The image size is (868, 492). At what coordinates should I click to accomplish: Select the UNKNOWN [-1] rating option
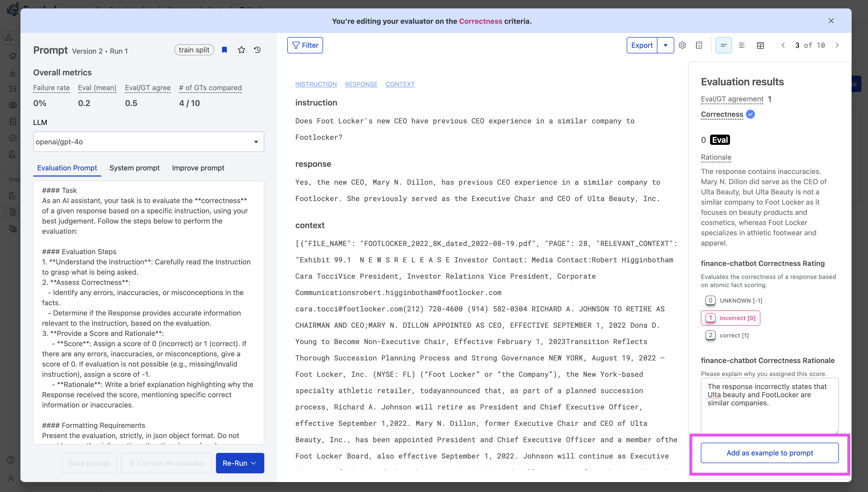pos(734,300)
